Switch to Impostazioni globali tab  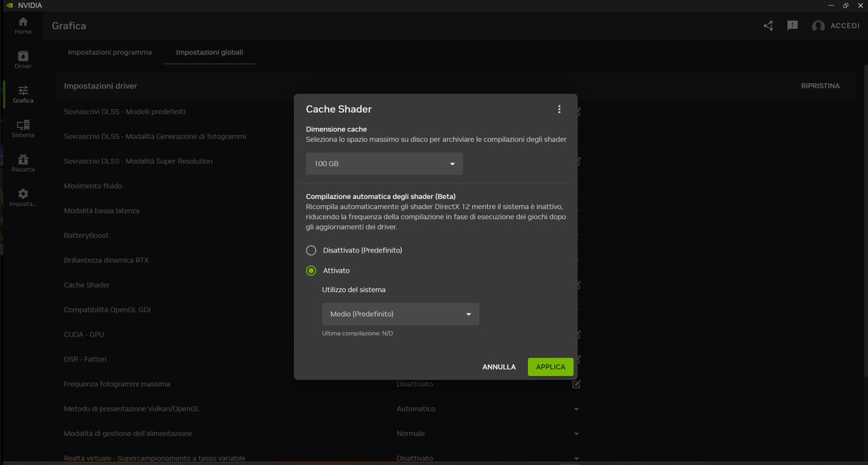tap(209, 52)
